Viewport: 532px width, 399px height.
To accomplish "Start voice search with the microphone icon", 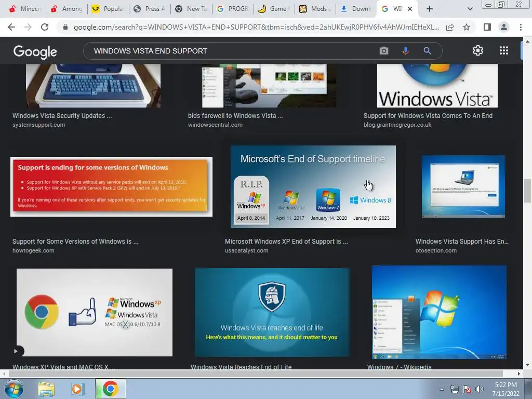I will click(x=405, y=51).
